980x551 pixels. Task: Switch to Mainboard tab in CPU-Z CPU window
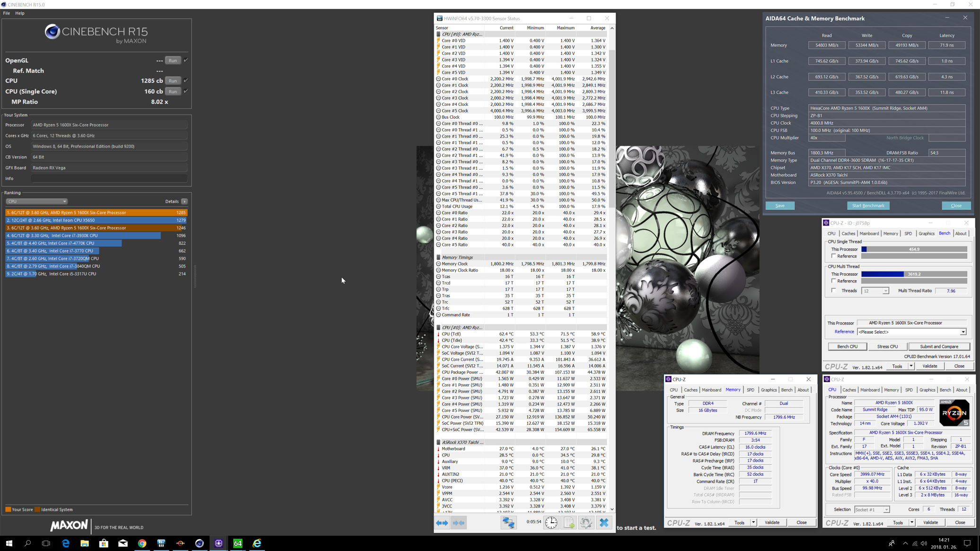pyautogui.click(x=870, y=390)
